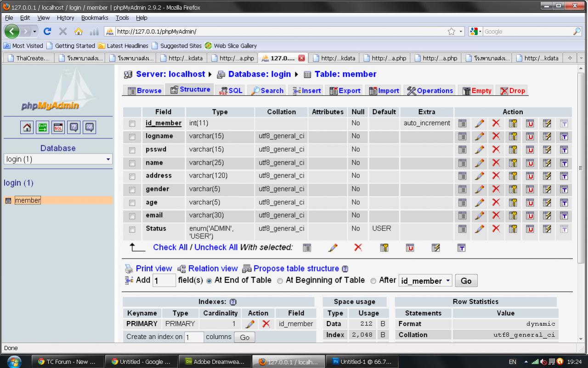
Task: Click pencil edit icon for logname row
Action: pos(479,136)
